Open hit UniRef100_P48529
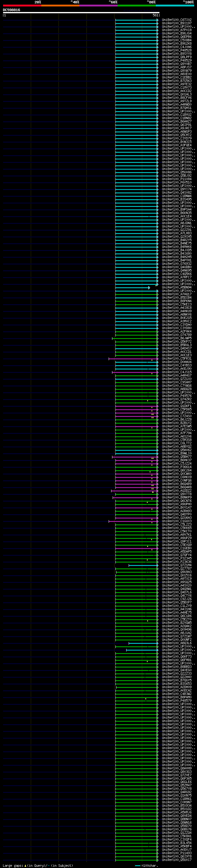The height and width of the screenshot is (868, 197). (x=176, y=61)
